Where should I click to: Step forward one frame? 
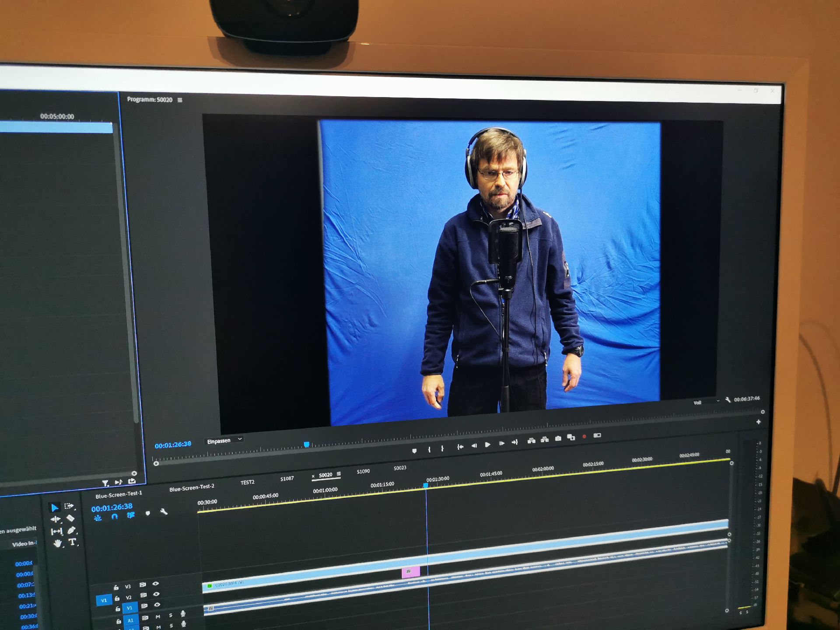(x=501, y=444)
